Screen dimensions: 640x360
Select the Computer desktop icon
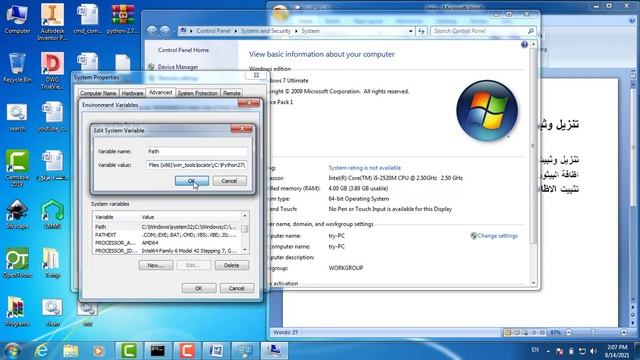coord(17,19)
